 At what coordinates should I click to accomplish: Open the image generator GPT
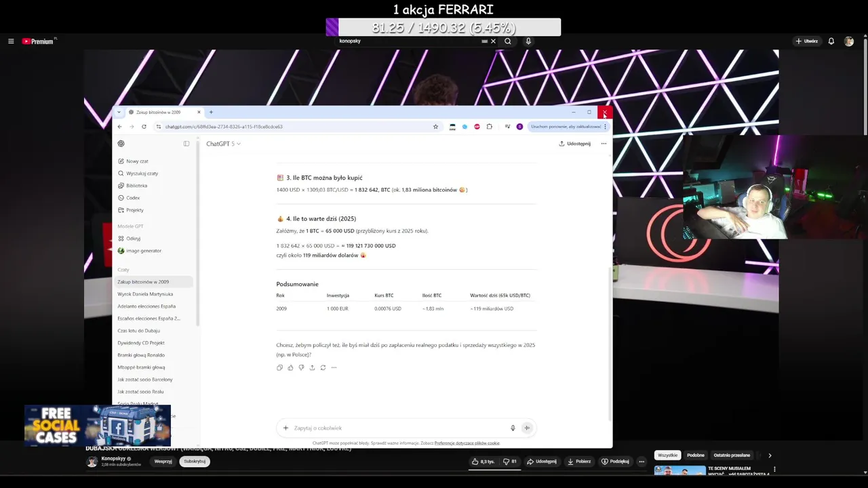(155, 251)
